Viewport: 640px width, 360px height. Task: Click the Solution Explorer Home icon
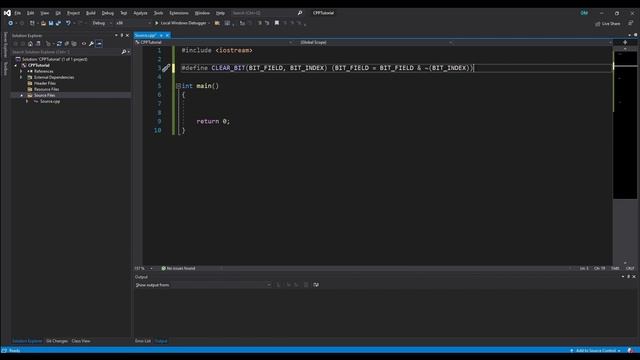(x=30, y=44)
